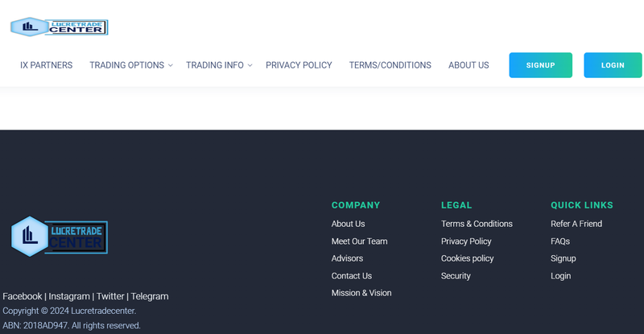Go to the Advisors page link
Image resolution: width=644 pixels, height=334 pixels.
(347, 258)
